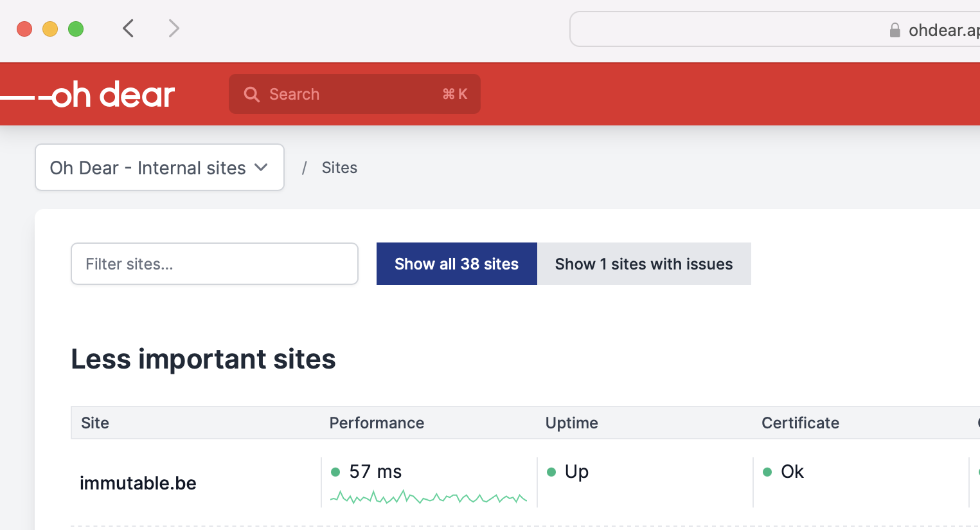Open the Oh Dear - Internal sites dropdown
The width and height of the screenshot is (980, 530).
(159, 167)
